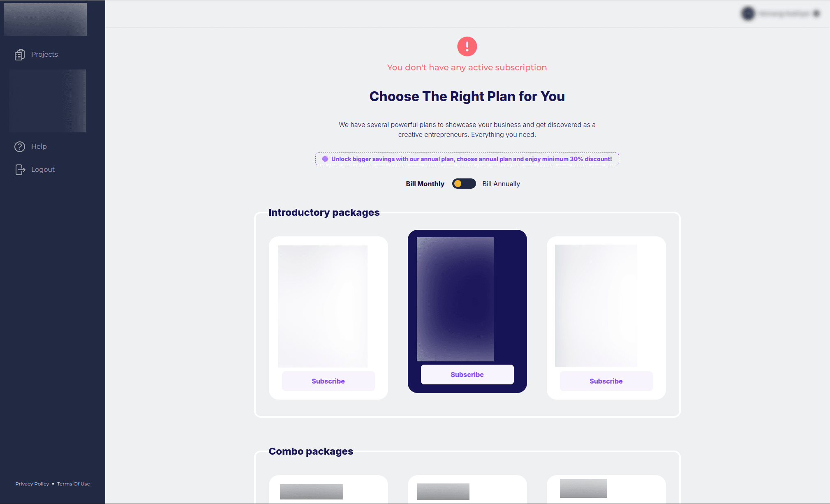Scroll down to view Combo packages
830x504 pixels.
(x=311, y=451)
